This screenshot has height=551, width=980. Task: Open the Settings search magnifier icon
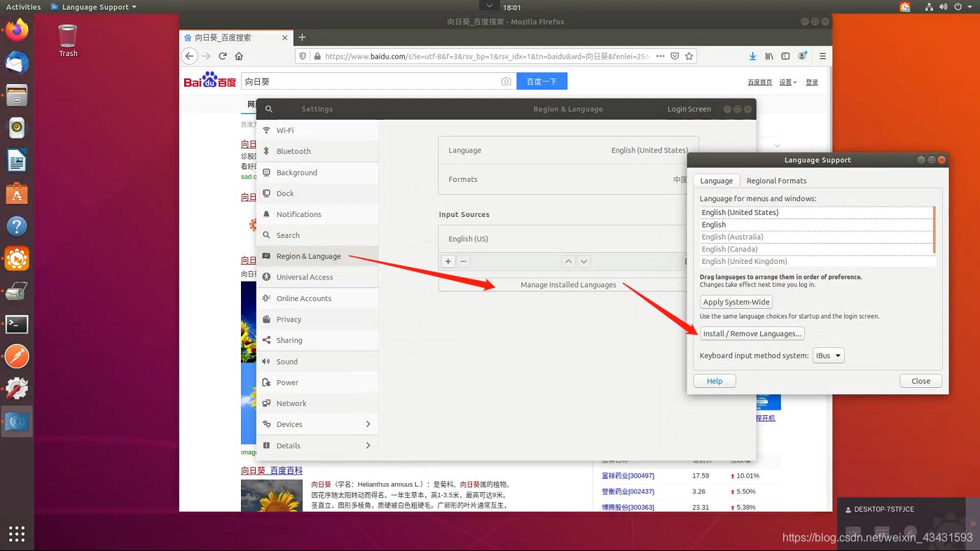coord(269,109)
